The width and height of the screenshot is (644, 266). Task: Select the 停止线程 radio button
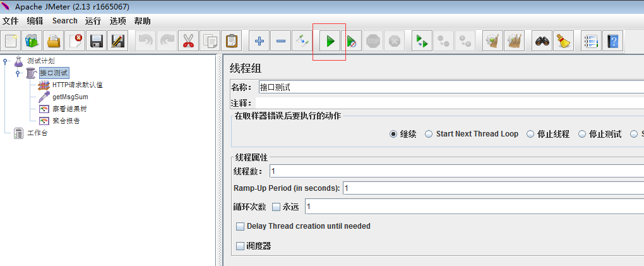pyautogui.click(x=530, y=134)
